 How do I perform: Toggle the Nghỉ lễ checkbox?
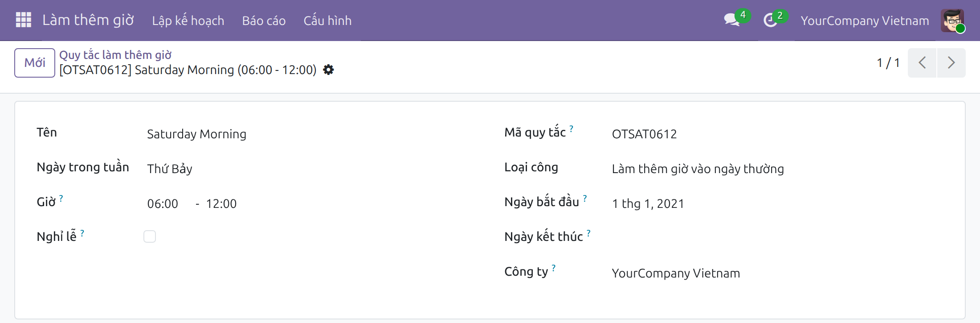coord(150,236)
